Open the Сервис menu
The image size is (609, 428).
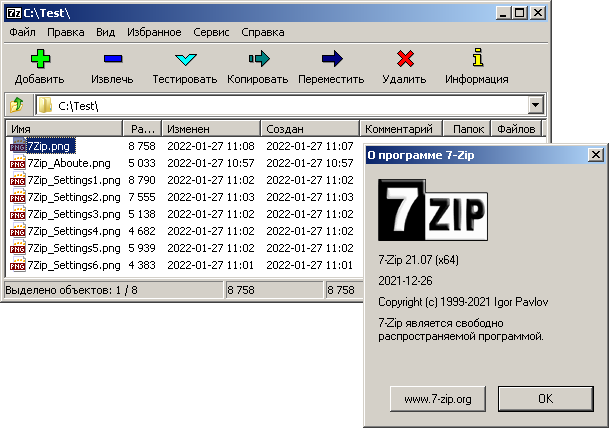(x=211, y=32)
